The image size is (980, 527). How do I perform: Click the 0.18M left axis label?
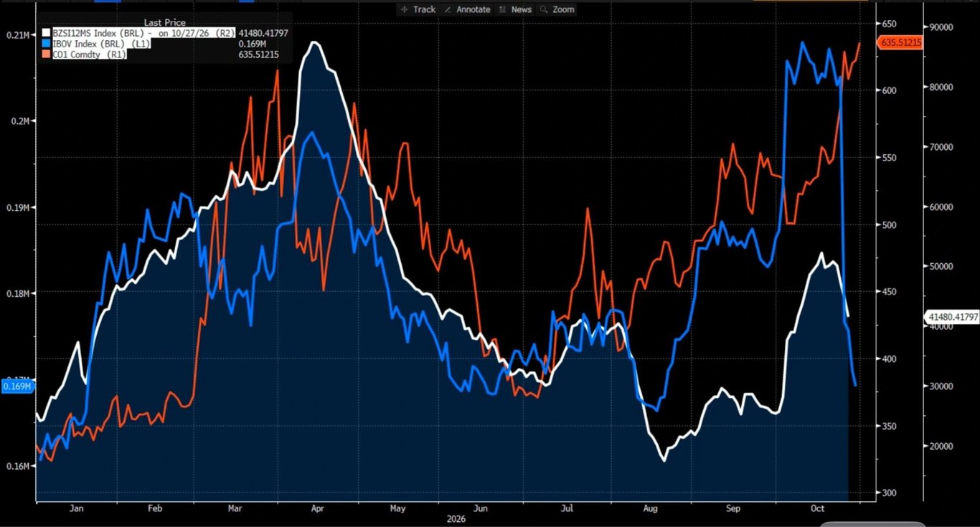click(x=17, y=293)
